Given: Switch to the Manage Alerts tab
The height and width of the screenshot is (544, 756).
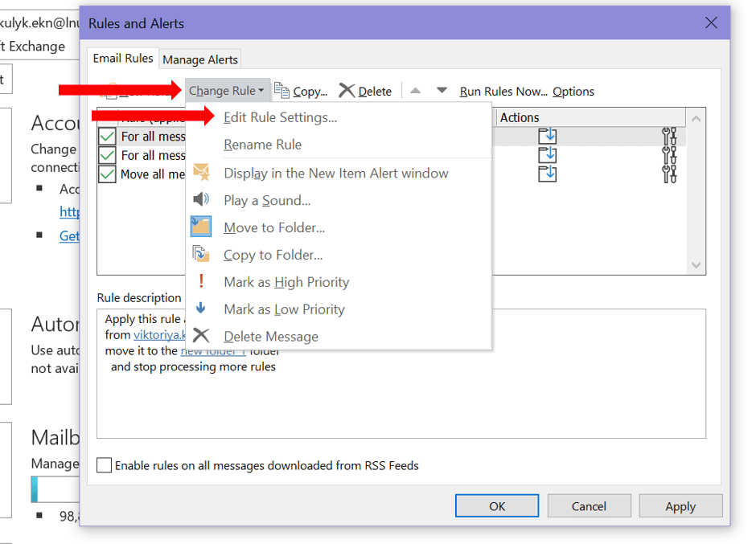Looking at the screenshot, I should [x=200, y=59].
